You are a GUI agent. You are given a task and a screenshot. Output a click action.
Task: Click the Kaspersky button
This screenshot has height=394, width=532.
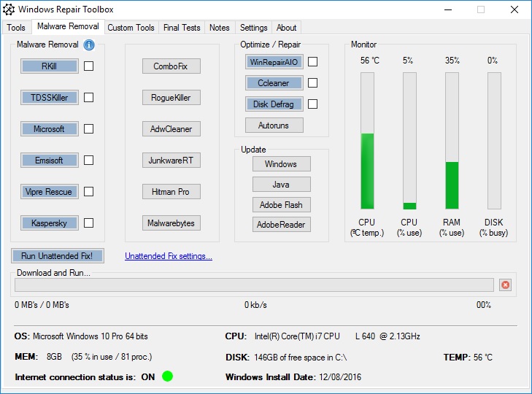[50, 223]
